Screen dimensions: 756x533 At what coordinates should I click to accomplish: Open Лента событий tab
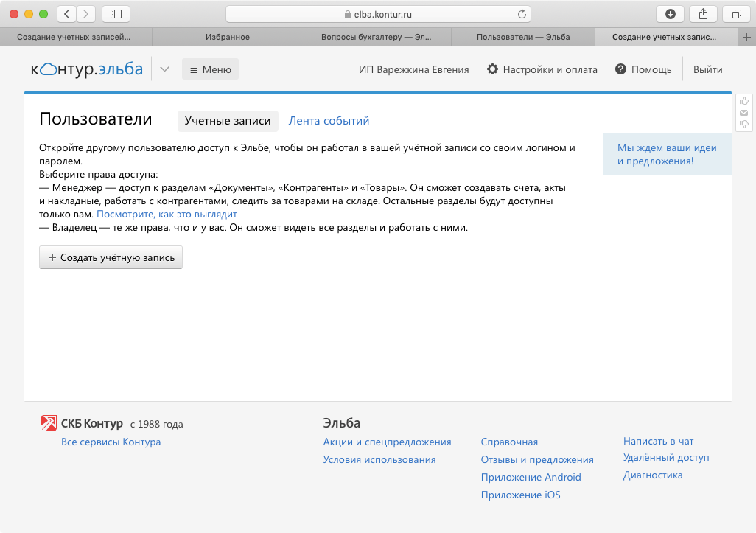[x=329, y=121]
